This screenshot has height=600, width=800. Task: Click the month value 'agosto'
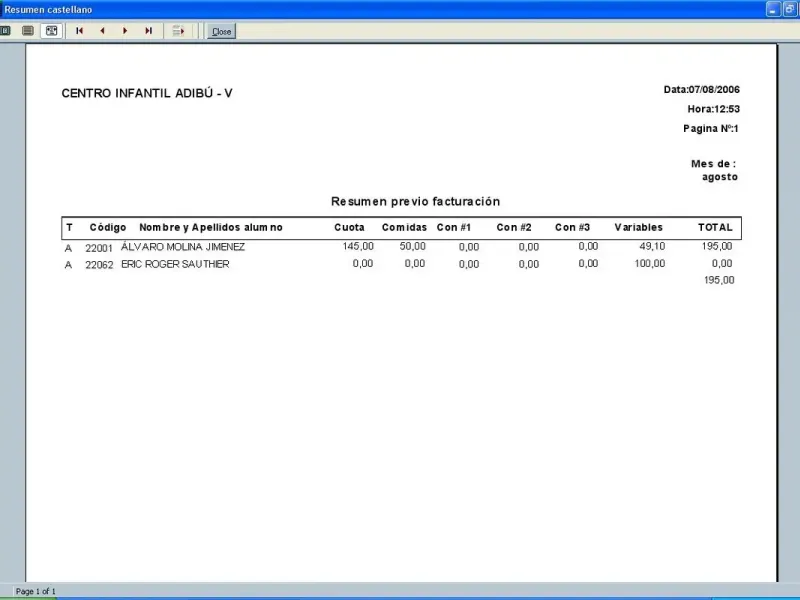[720, 177]
